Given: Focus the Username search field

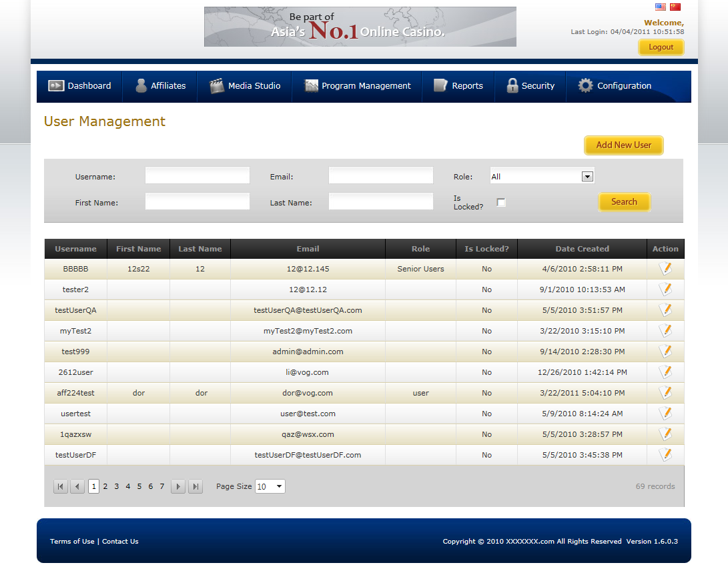Looking at the screenshot, I should 198,176.
